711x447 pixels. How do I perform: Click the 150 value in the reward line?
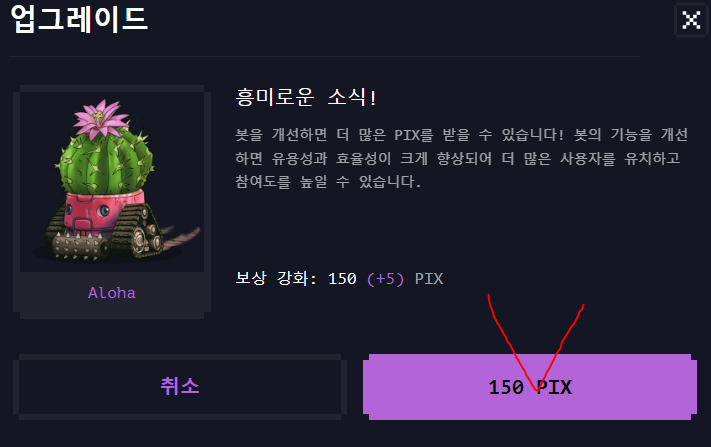(342, 278)
